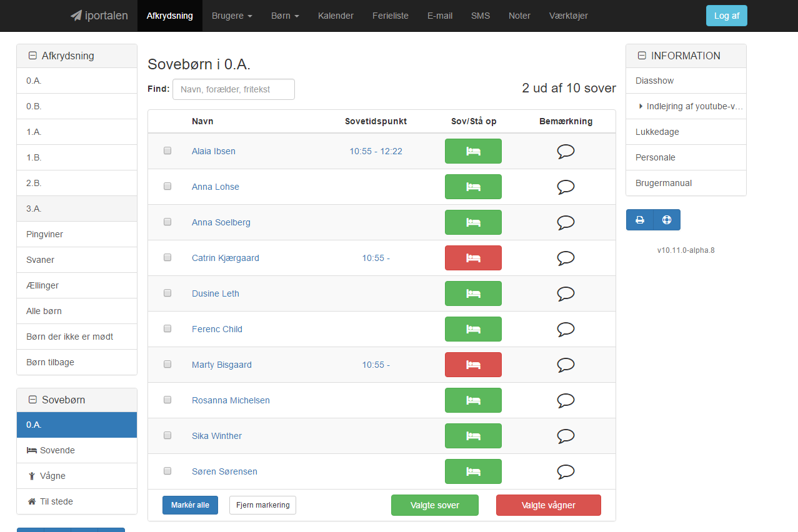Screen dimensions: 798x532
Task: Go to Ferieliste in the top menu
Action: [x=391, y=16]
